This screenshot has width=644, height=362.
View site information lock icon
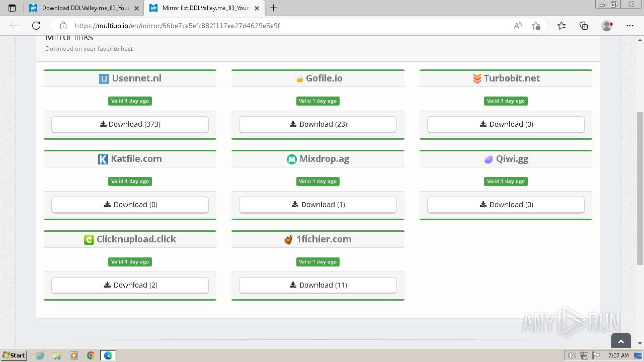point(63,26)
